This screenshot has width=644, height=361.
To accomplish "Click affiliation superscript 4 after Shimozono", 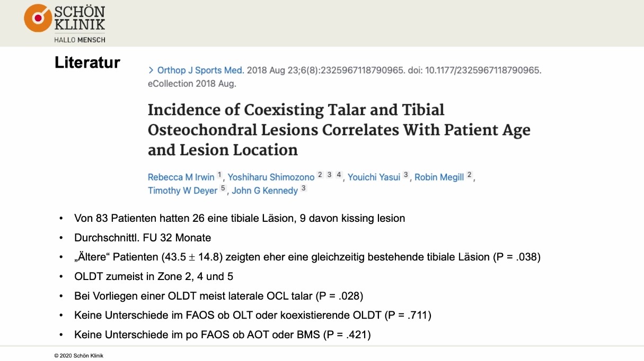I will 339,175.
